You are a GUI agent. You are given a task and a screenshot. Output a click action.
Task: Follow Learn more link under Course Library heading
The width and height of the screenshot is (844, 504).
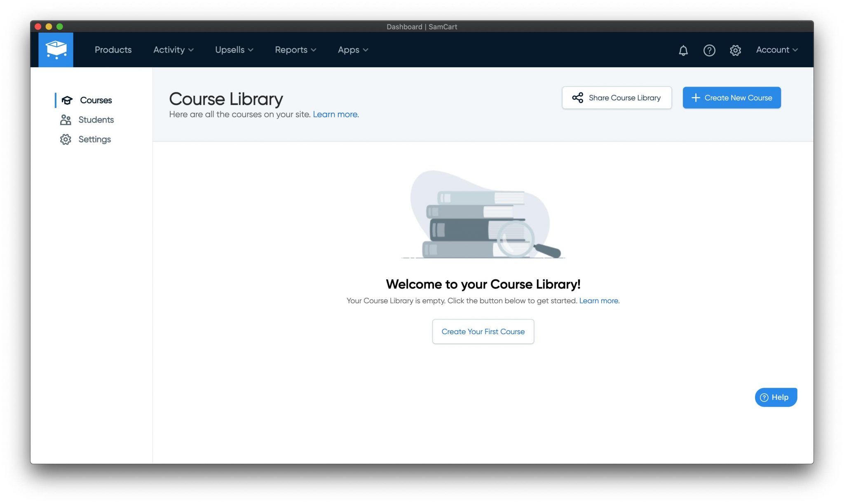point(335,115)
